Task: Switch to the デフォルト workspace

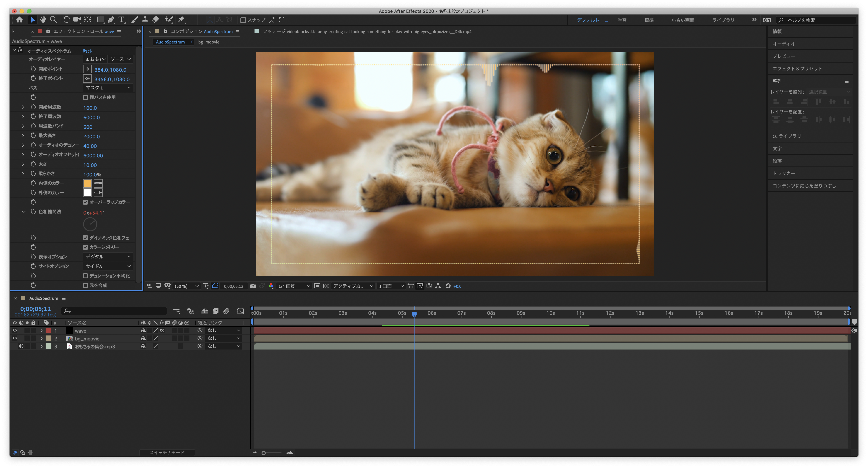Action: [x=588, y=20]
